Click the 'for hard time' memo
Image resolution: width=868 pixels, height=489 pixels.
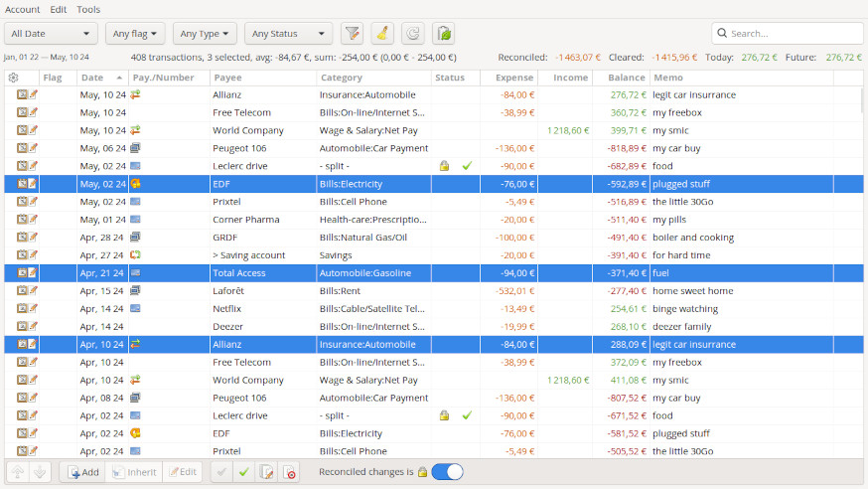(x=681, y=254)
